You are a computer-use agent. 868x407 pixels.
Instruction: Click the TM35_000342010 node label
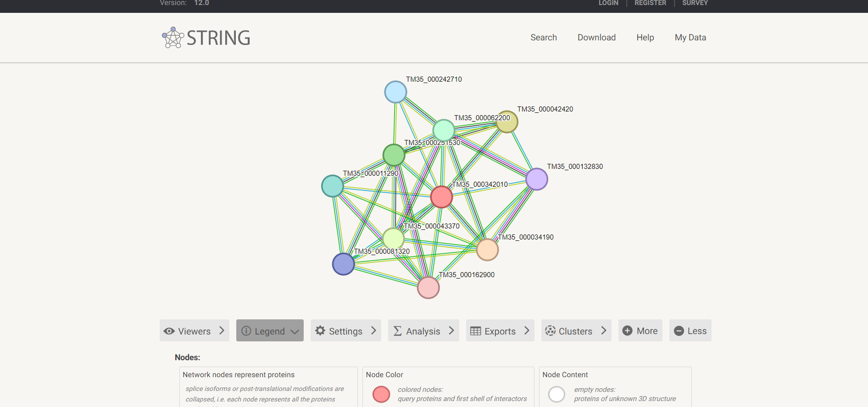point(480,184)
